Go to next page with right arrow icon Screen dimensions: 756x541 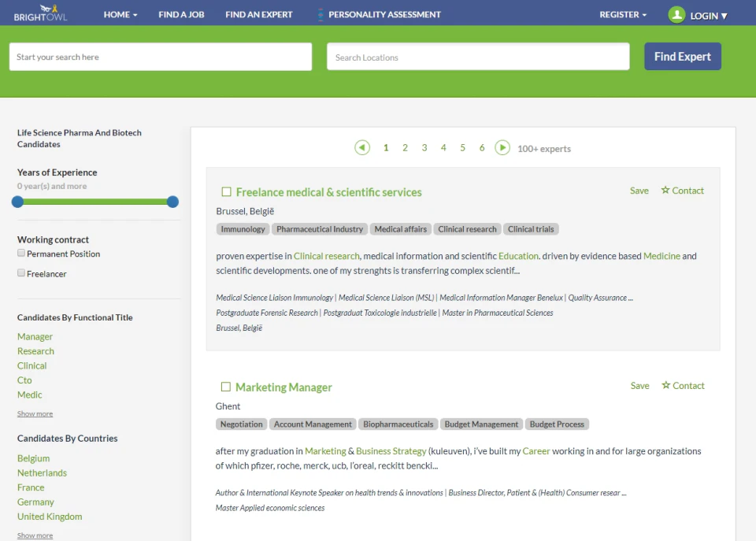point(502,147)
